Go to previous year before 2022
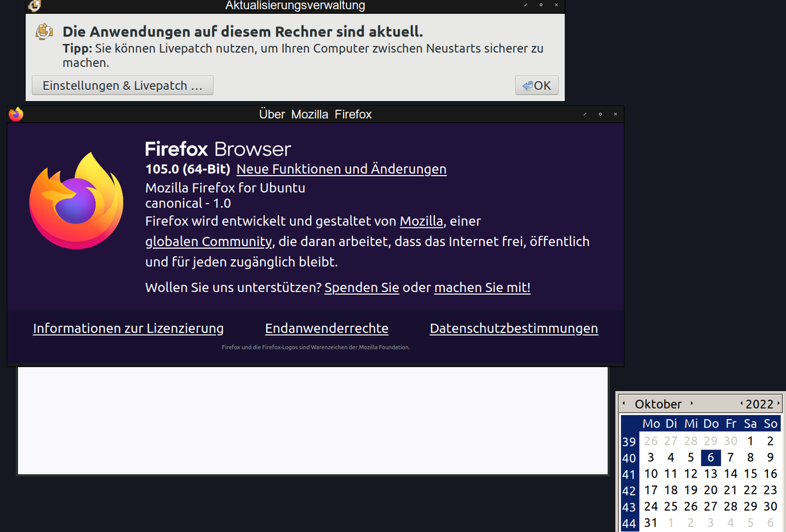This screenshot has height=532, width=786. coord(741,403)
